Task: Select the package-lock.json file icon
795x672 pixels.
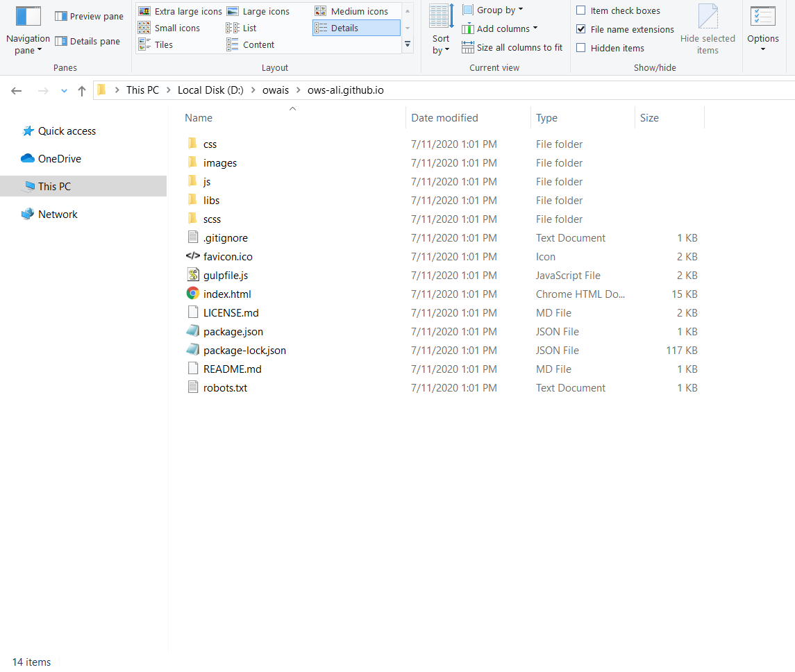Action: click(192, 350)
